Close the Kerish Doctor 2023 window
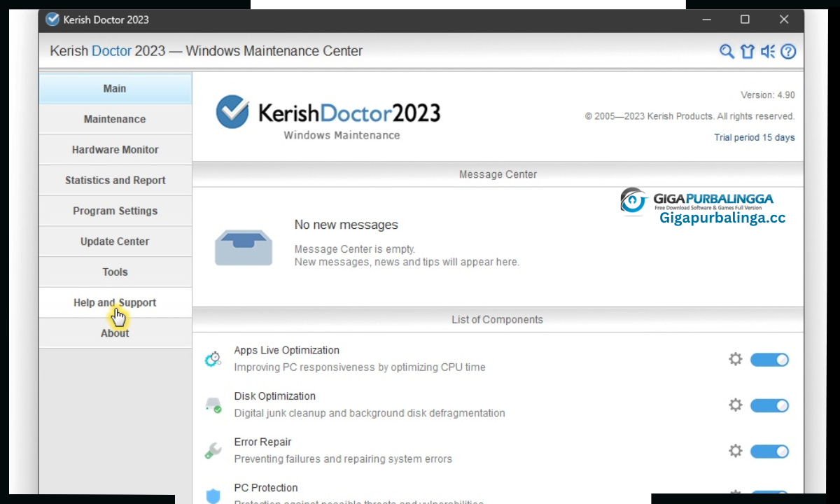The image size is (840, 504). click(x=784, y=20)
